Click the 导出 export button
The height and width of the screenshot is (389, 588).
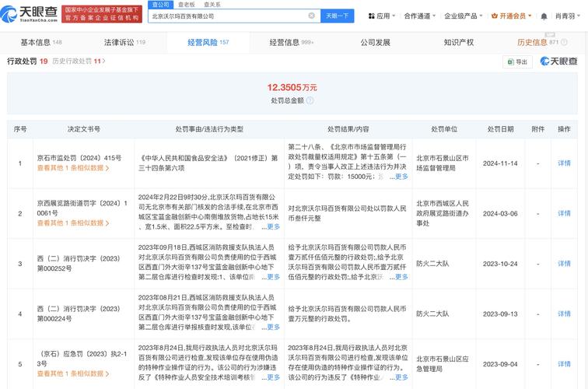pyautogui.click(x=517, y=62)
